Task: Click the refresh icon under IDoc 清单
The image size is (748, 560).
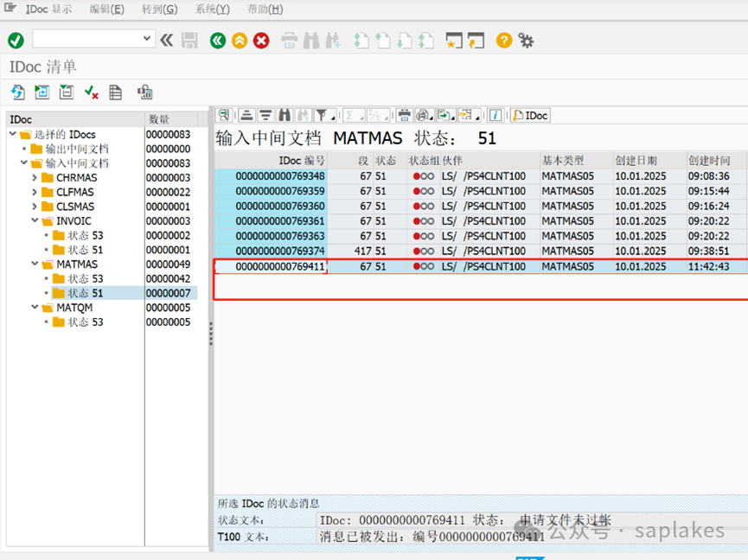Action: point(17,92)
